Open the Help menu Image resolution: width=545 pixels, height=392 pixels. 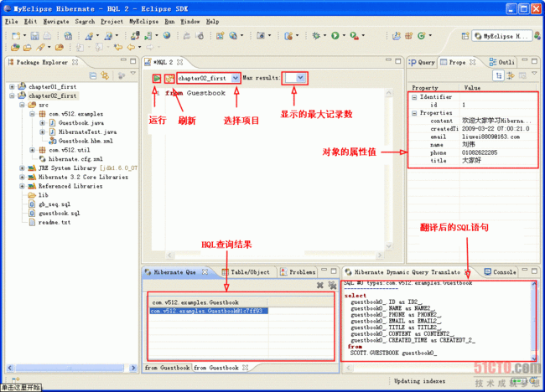(x=212, y=22)
